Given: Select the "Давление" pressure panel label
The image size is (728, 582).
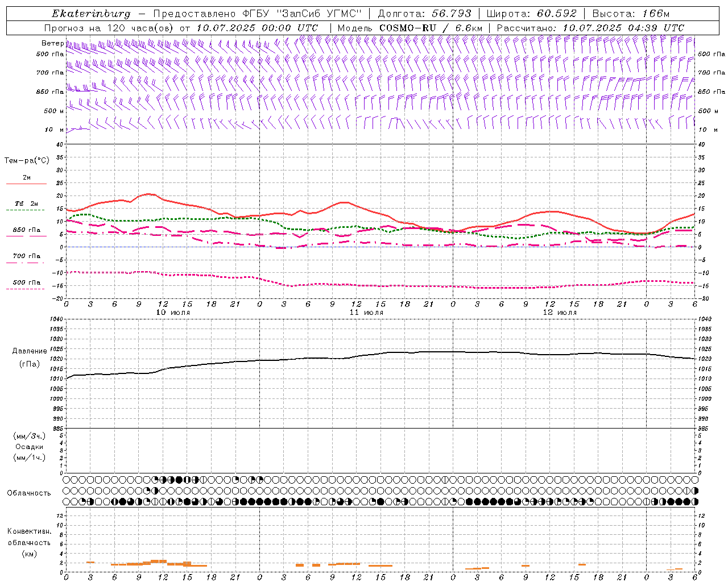Looking at the screenshot, I should 30,351.
